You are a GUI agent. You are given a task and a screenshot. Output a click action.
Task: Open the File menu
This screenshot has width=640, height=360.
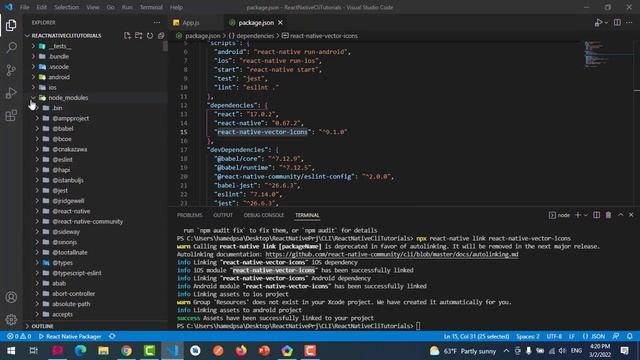pos(24,7)
